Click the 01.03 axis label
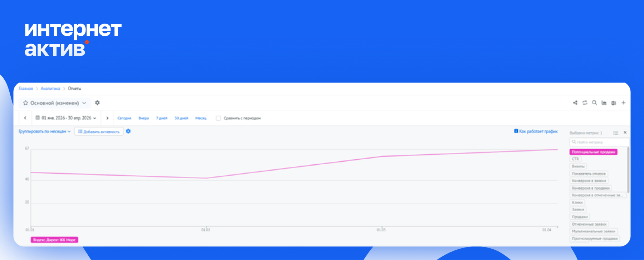Viewport: 644px width, 260px height. click(381, 230)
